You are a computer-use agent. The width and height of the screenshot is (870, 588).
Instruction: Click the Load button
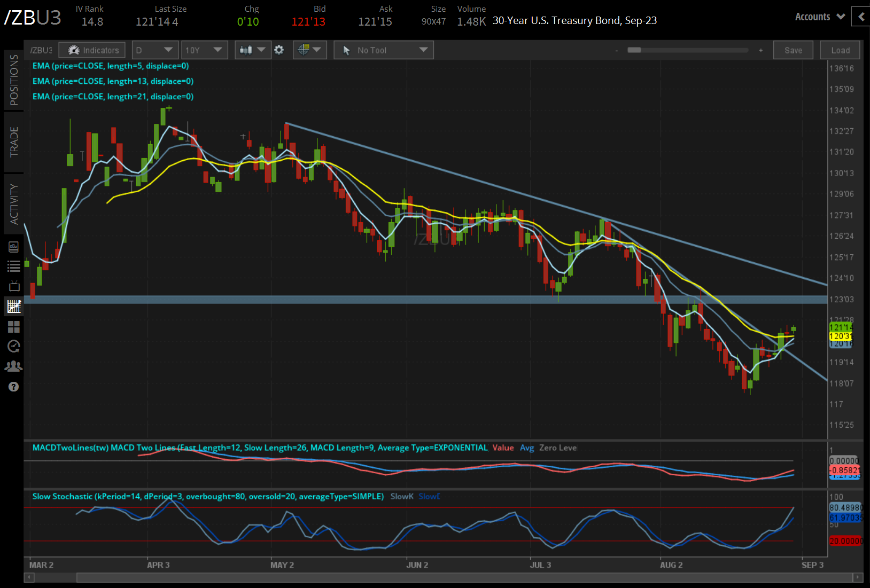[x=840, y=50]
